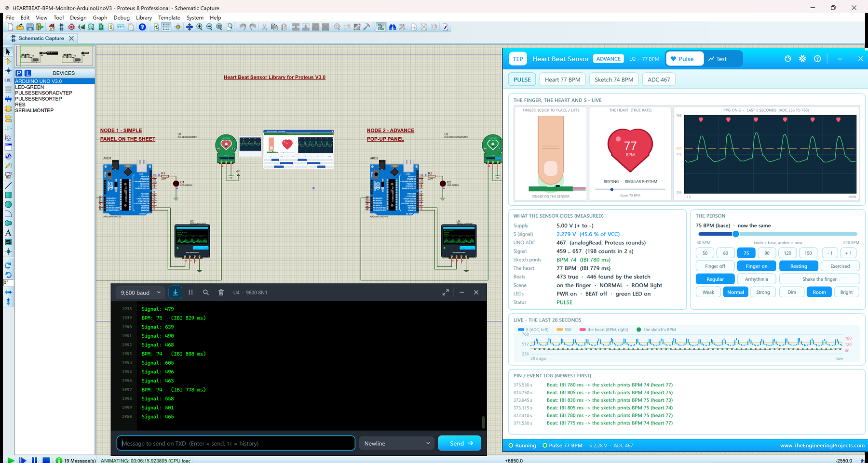Open the Template menu
Screen dimensions: 868x463
(169, 18)
